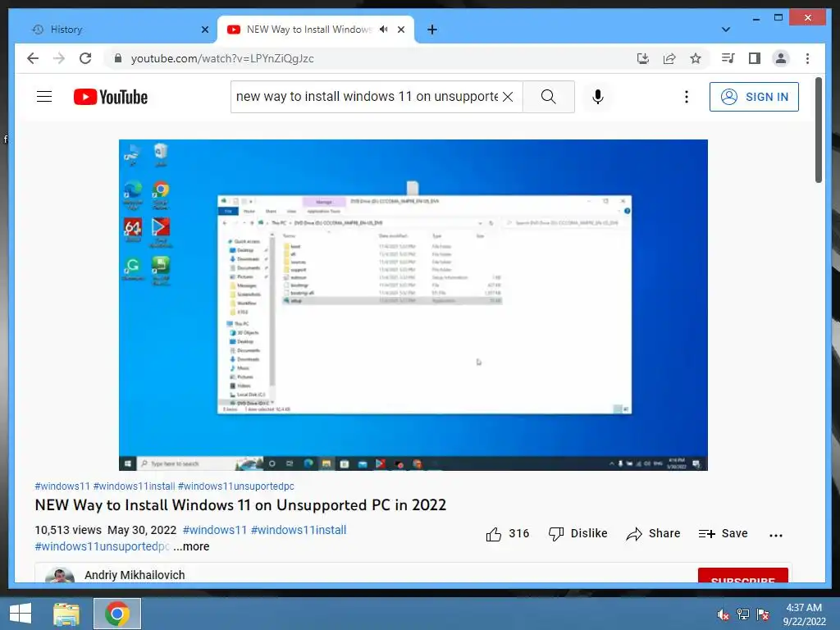840x630 pixels.
Task: Close the History tab
Action: coord(204,30)
